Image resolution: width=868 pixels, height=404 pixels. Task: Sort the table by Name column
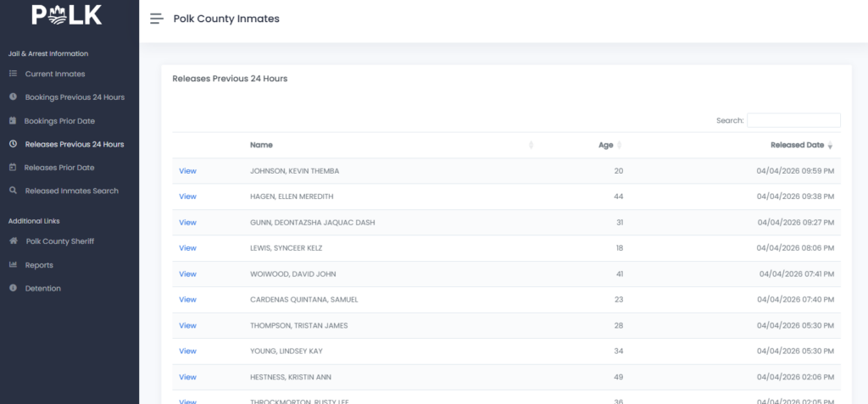tap(261, 145)
